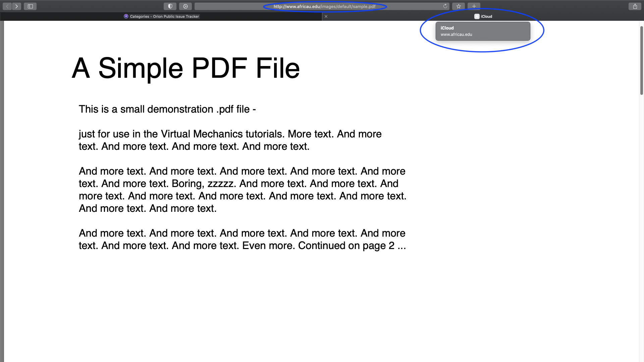Click the iCloud tab favicon
Viewport: 644px width, 362px height.
(477, 16)
